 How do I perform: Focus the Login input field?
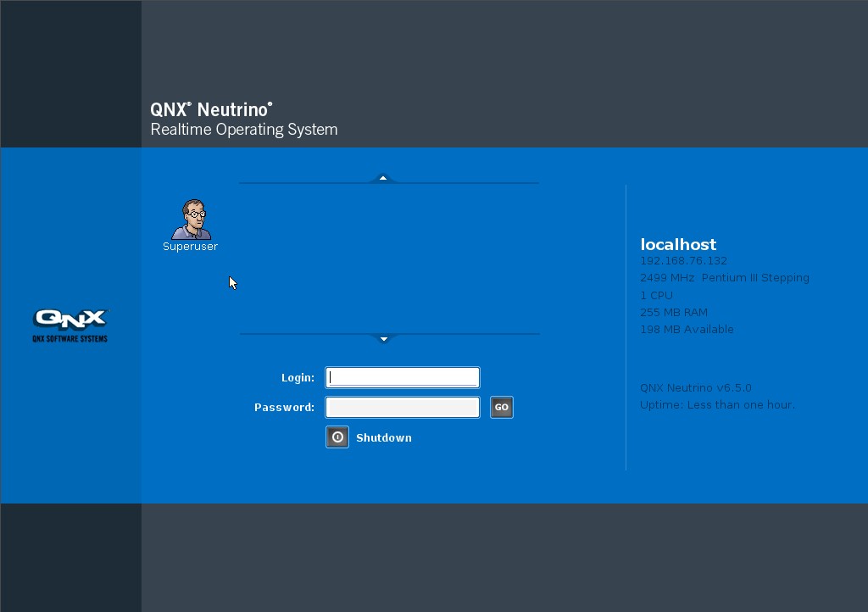coord(403,377)
